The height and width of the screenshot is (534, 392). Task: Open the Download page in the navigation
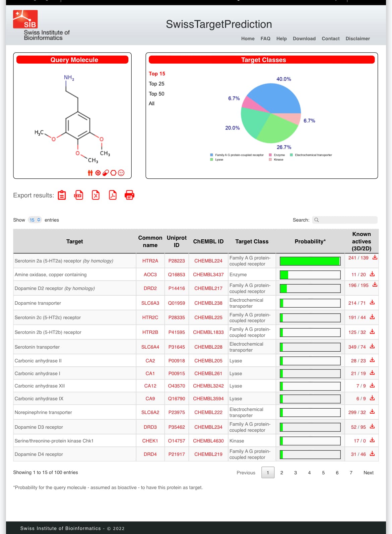coord(304,39)
